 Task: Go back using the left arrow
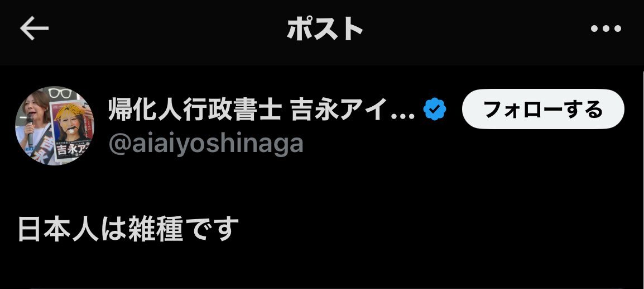34,29
